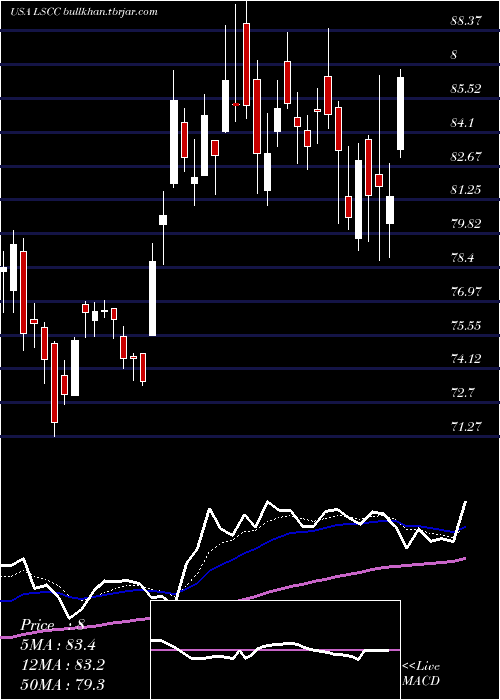Click the 74.12 price axis label

point(466,359)
